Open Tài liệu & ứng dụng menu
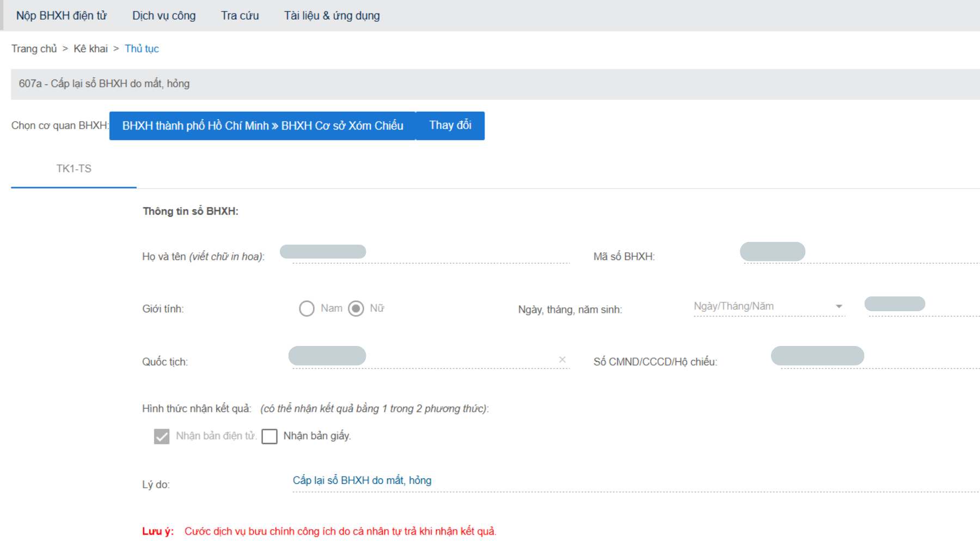The image size is (980, 546). tap(332, 16)
